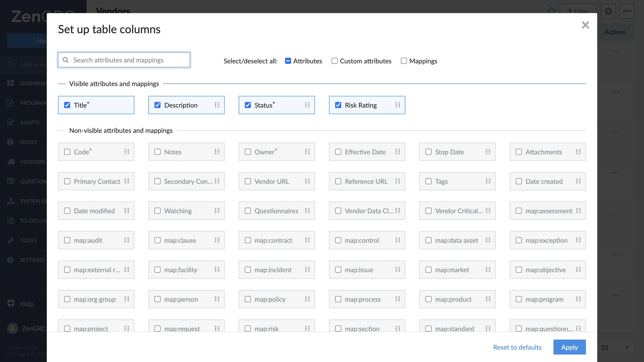This screenshot has height=362, width=644.
Task: Enable the Secondary Contact column checkbox
Action: (x=157, y=181)
